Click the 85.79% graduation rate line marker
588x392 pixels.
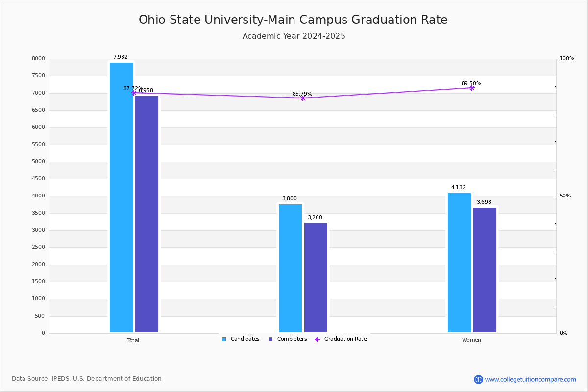tap(302, 98)
